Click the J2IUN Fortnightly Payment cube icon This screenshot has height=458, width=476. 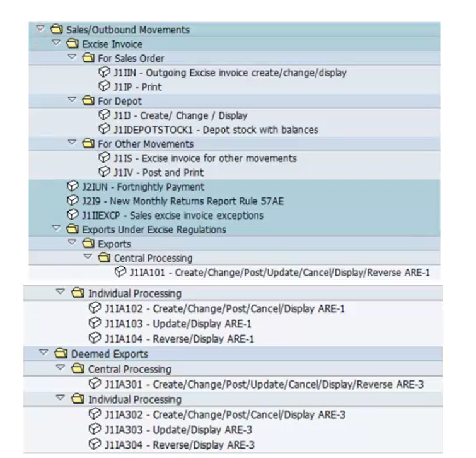point(73,186)
